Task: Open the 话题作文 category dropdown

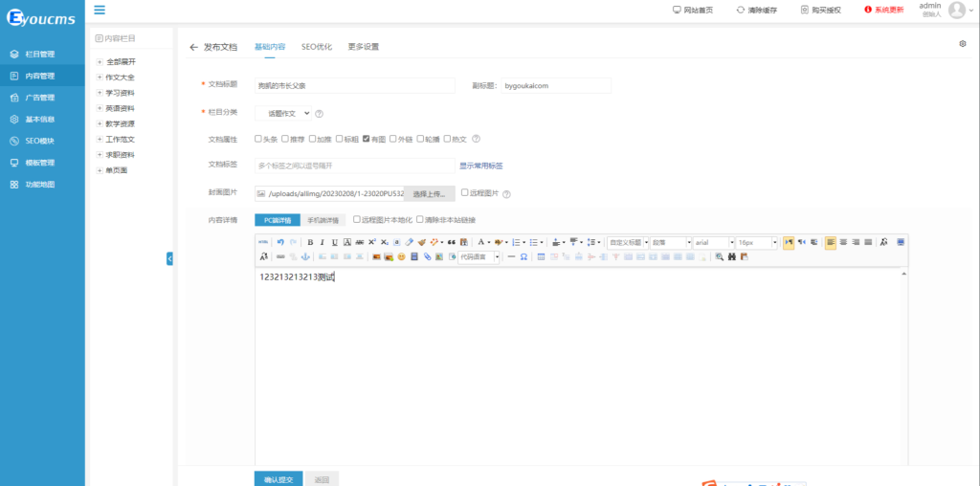Action: 282,113
